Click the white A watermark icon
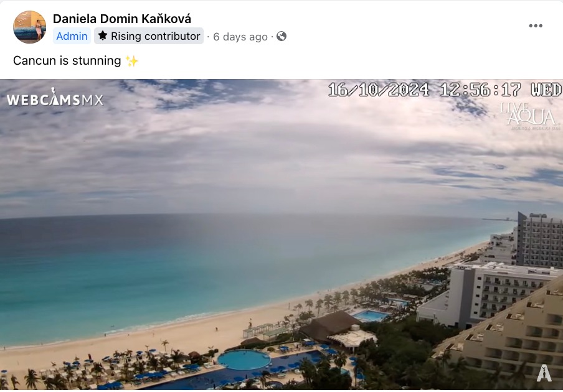This screenshot has height=392, width=563. pyautogui.click(x=544, y=373)
